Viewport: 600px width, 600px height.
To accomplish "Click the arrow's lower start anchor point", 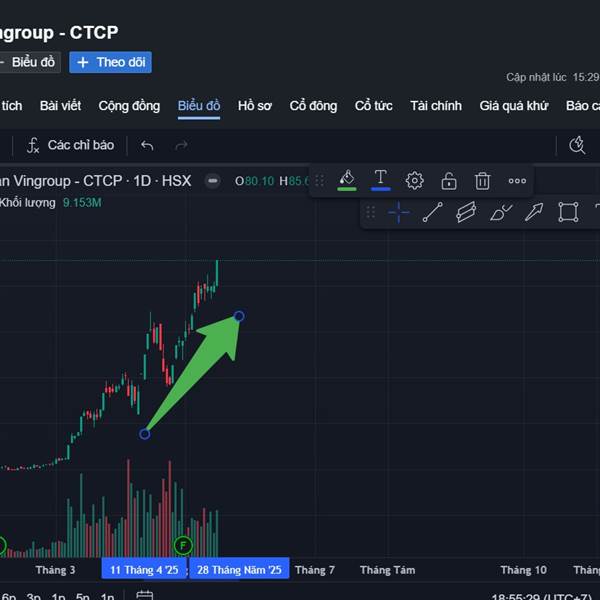I will click(x=145, y=434).
